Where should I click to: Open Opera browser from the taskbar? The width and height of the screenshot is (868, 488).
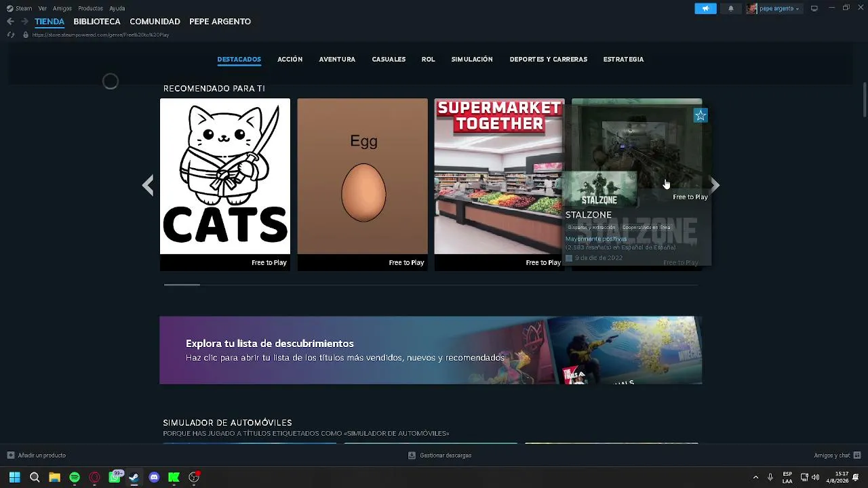pos(94,477)
